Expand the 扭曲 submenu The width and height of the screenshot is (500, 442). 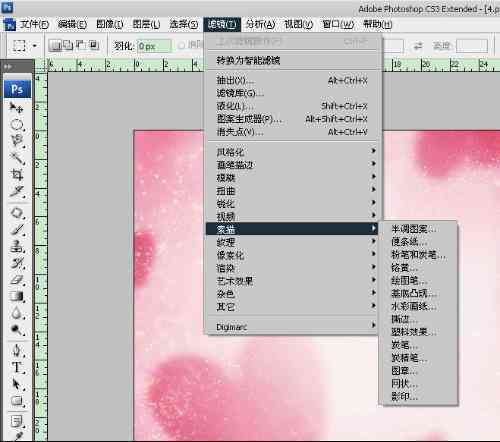[x=292, y=191]
